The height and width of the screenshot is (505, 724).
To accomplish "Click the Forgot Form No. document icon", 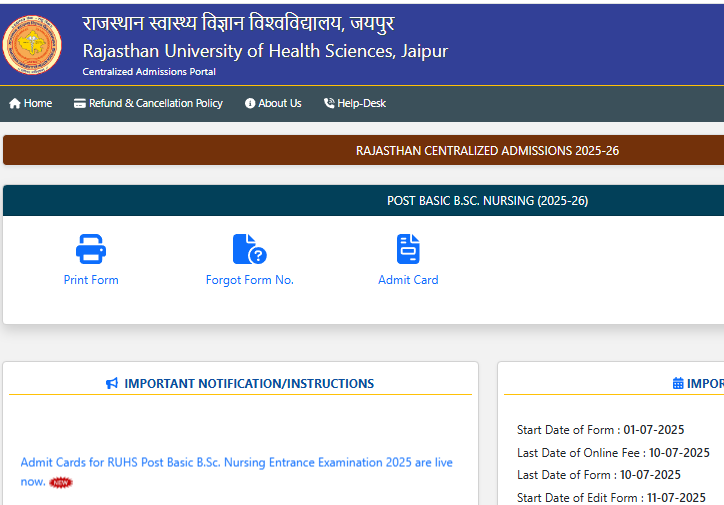I will point(249,249).
